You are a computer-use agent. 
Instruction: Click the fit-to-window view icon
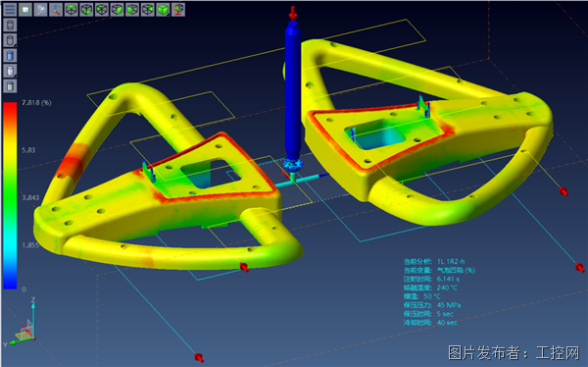25,10
